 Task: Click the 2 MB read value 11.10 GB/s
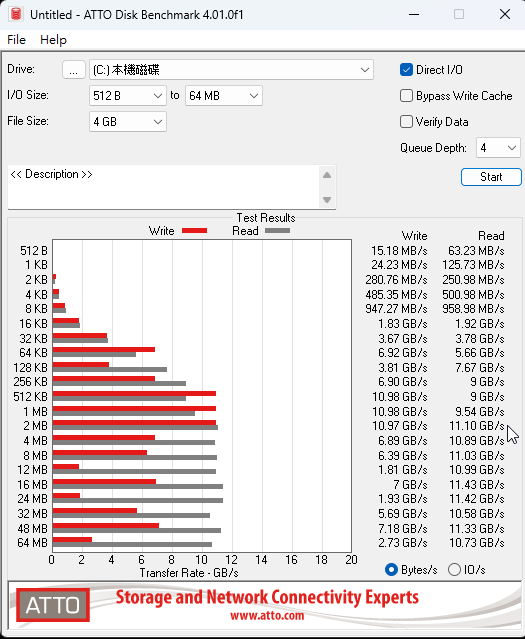pyautogui.click(x=477, y=426)
